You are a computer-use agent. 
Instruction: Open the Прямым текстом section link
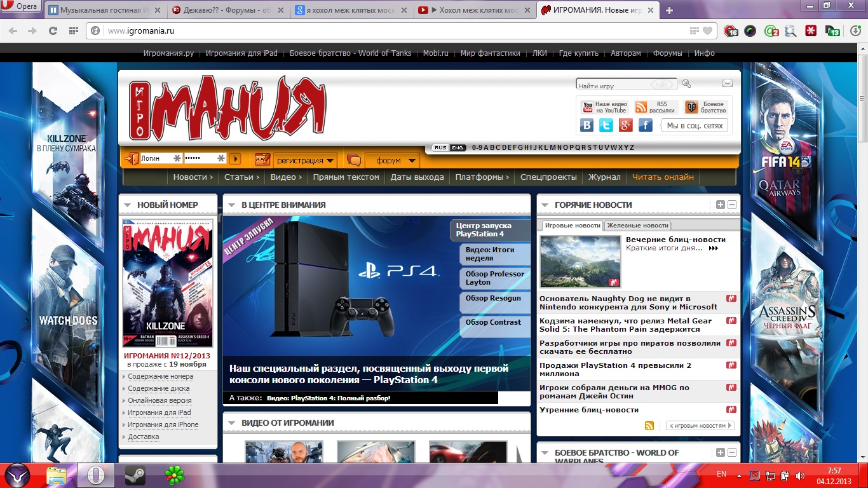click(346, 177)
